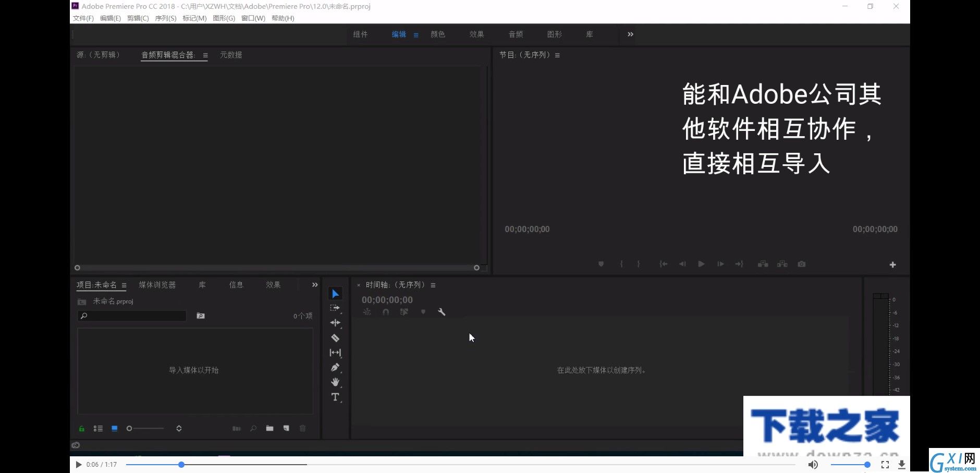
Task: Click New Item icon in project panel
Action: coord(286,429)
